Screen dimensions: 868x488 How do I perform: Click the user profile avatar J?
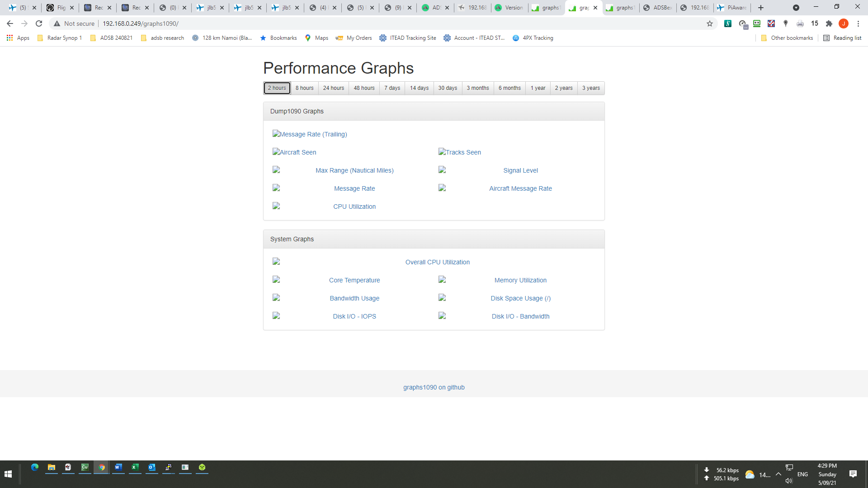coord(843,23)
